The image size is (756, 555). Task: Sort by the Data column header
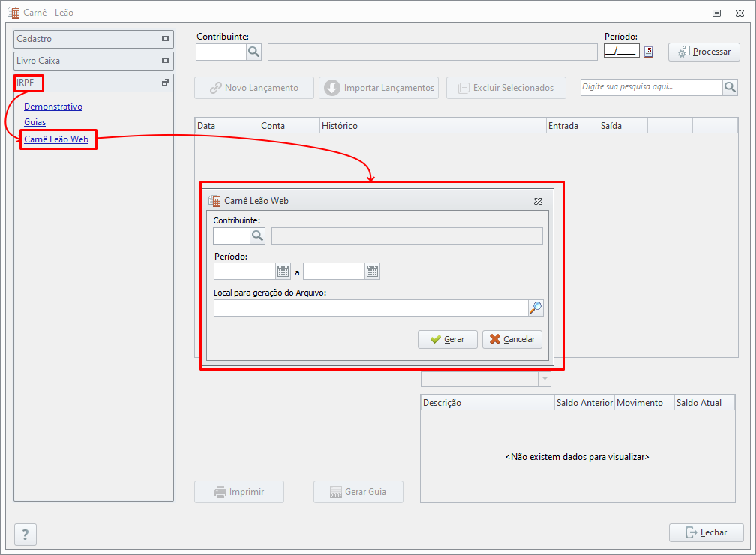pos(227,126)
